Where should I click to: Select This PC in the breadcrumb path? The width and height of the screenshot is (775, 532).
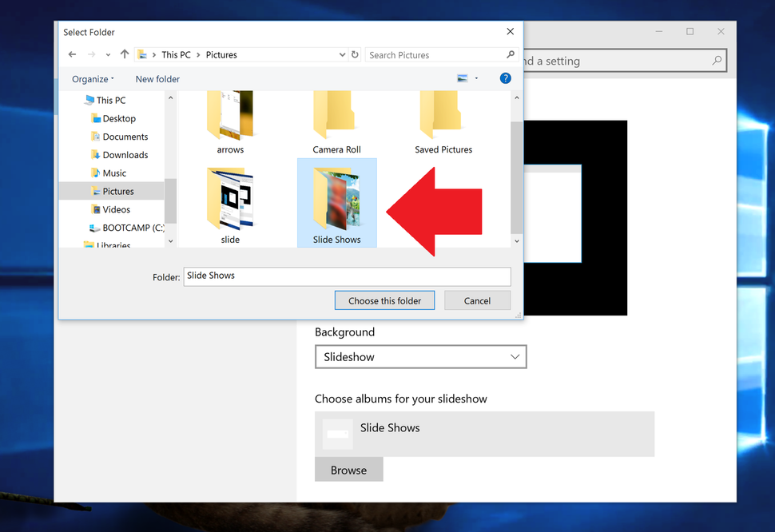click(175, 54)
